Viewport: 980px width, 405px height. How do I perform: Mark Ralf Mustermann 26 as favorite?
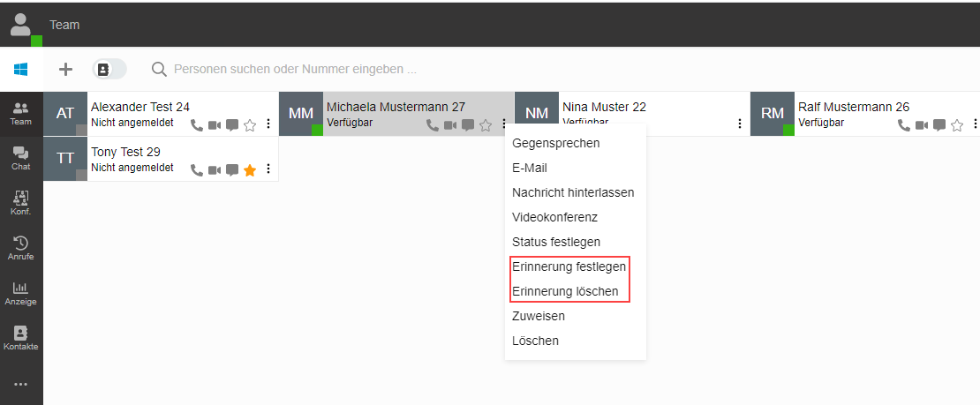click(x=957, y=125)
